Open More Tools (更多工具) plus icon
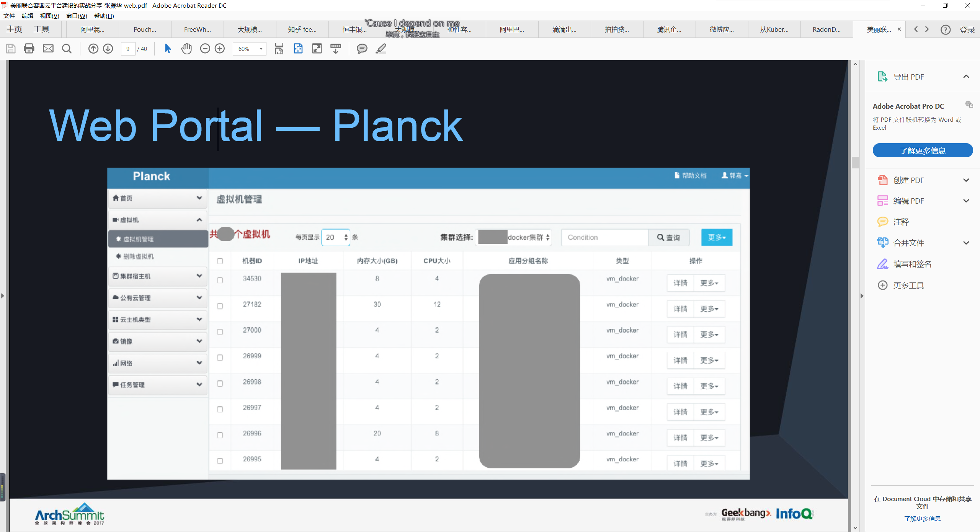 [882, 285]
